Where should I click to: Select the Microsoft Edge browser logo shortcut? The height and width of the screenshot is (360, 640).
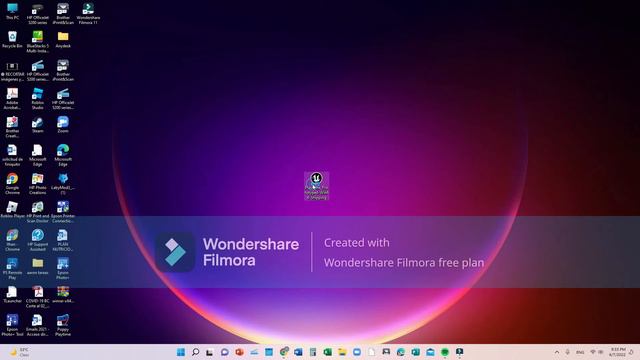pyautogui.click(x=63, y=155)
